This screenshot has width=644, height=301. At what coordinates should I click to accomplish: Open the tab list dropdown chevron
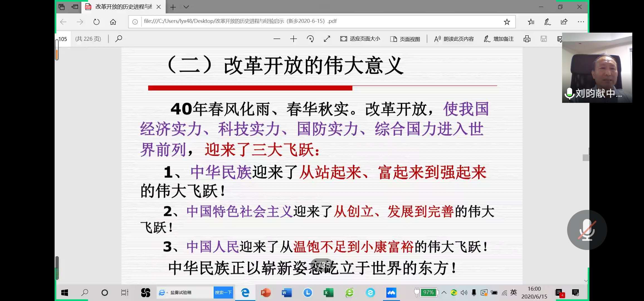tap(186, 7)
